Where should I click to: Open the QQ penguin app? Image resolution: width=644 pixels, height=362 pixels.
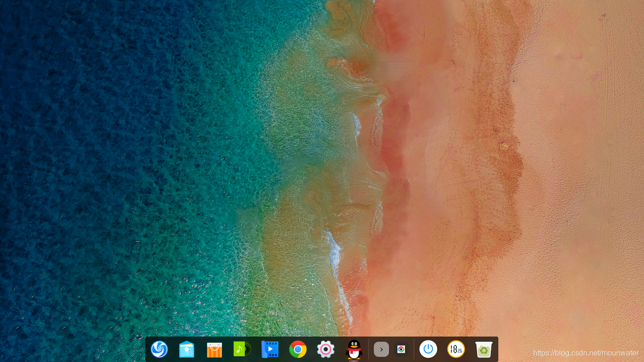pyautogui.click(x=354, y=349)
